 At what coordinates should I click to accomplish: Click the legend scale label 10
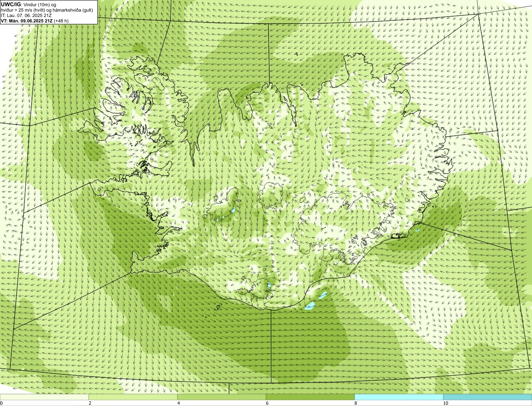[x=446, y=403]
